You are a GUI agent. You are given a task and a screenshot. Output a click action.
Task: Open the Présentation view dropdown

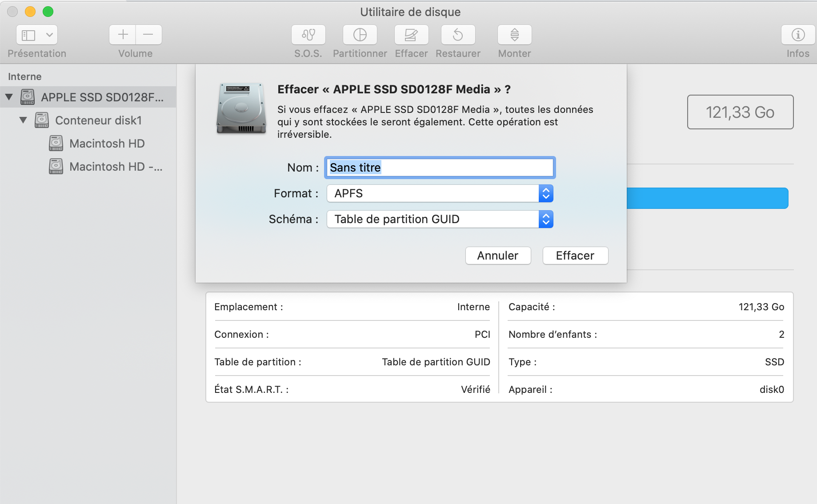[x=37, y=35]
